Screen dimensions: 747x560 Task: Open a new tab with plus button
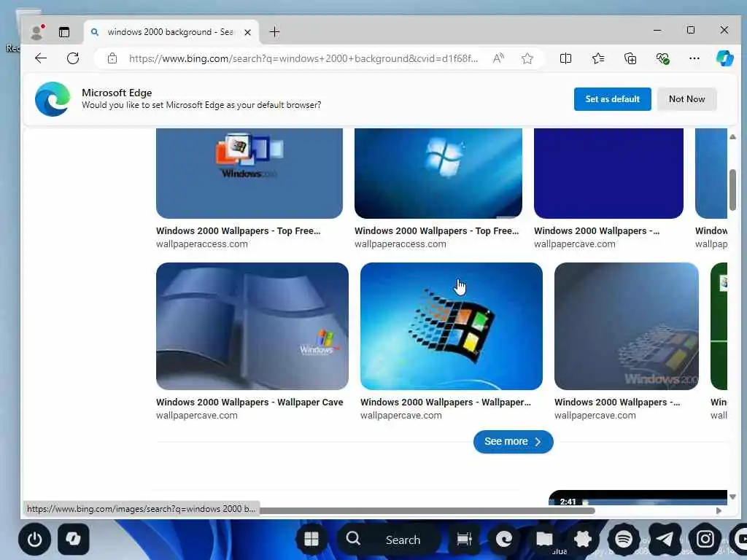(274, 32)
